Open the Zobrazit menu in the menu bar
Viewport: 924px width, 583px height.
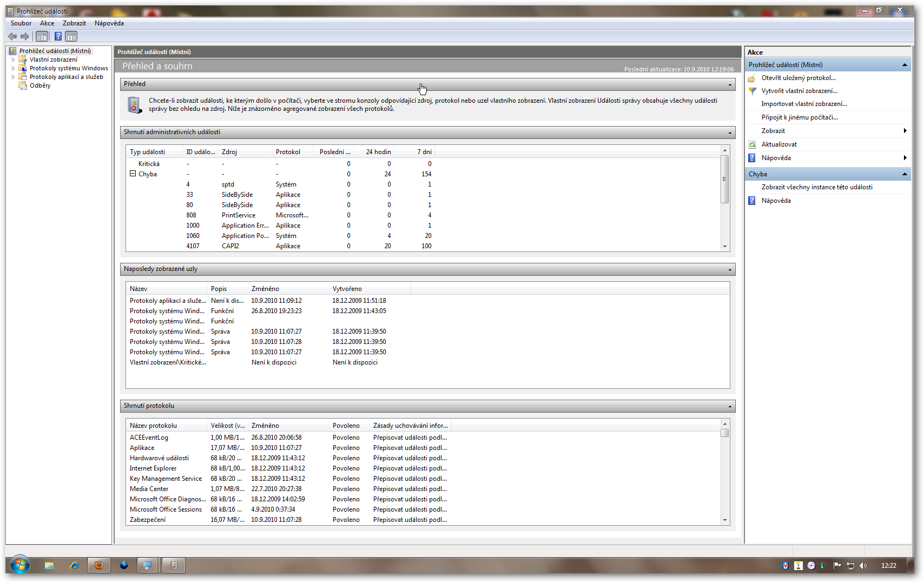74,23
